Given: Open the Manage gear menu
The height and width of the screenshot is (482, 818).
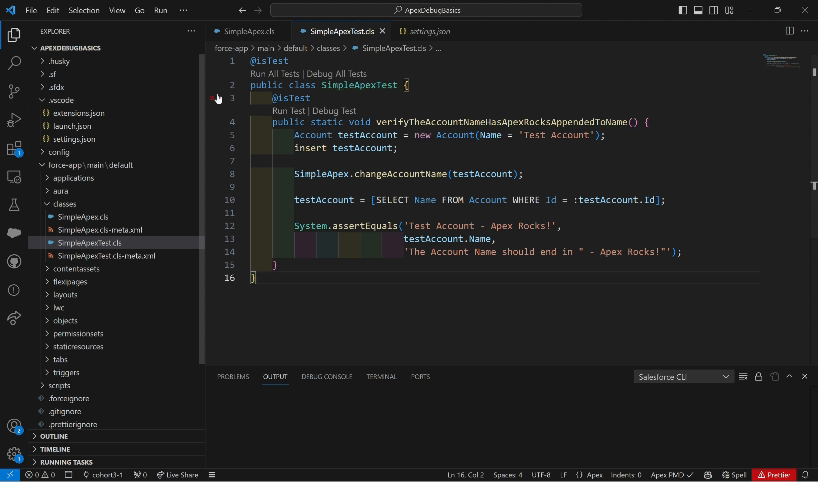Looking at the screenshot, I should tap(14, 454).
